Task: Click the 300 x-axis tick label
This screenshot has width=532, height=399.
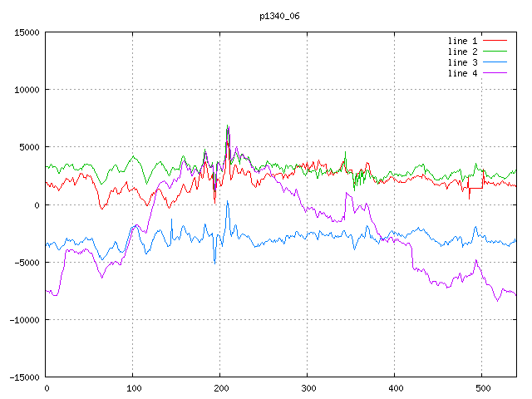Action: tap(308, 387)
